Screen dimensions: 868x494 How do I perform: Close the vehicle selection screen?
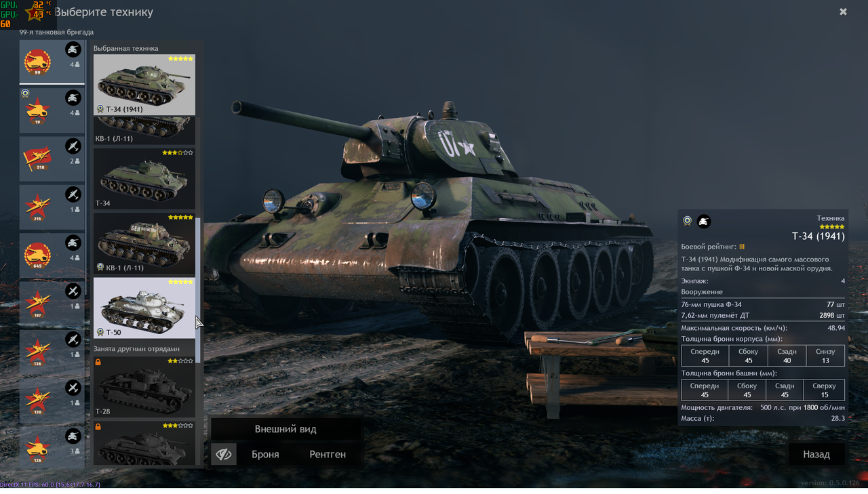coord(843,12)
